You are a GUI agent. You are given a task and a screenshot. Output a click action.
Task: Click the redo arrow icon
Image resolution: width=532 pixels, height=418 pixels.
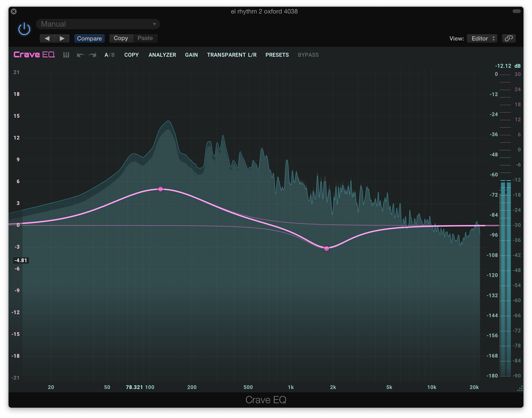92,55
